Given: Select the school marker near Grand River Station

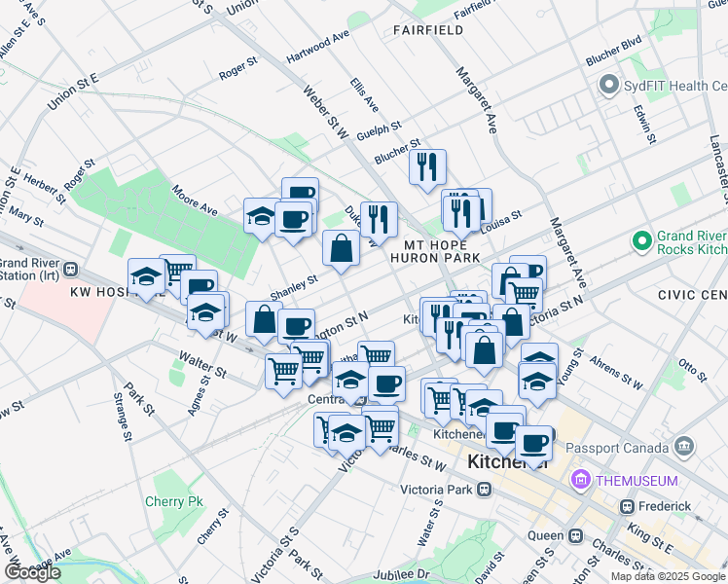Looking at the screenshot, I should tap(146, 277).
